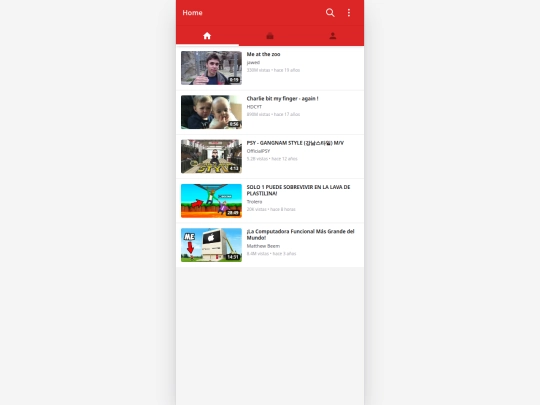Click views info under Gangnam Style
Viewport: 540px width, 405px height.
272,159
